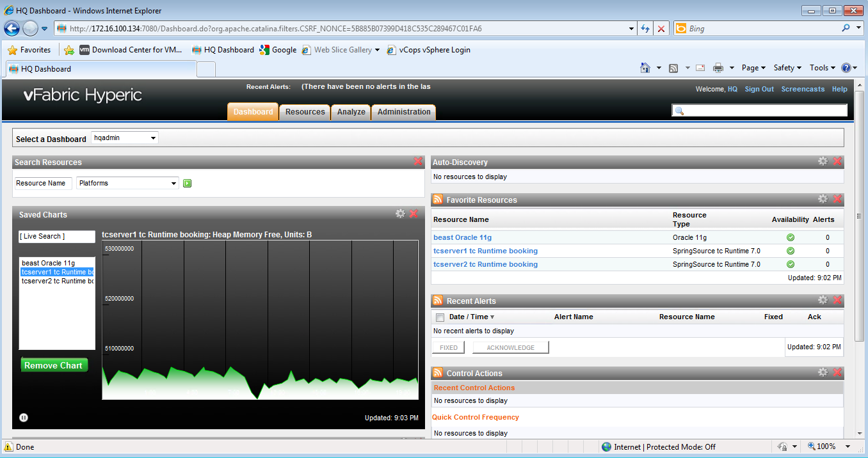The image size is (868, 458).
Task: Tick the select-all checkbox in Recent Alerts
Action: tap(440, 317)
